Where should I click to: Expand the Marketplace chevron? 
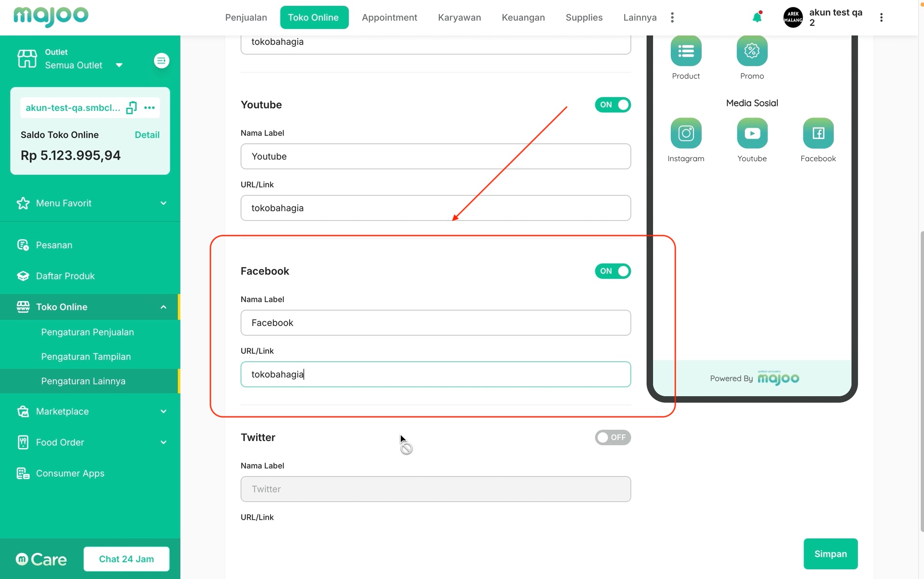click(x=164, y=411)
